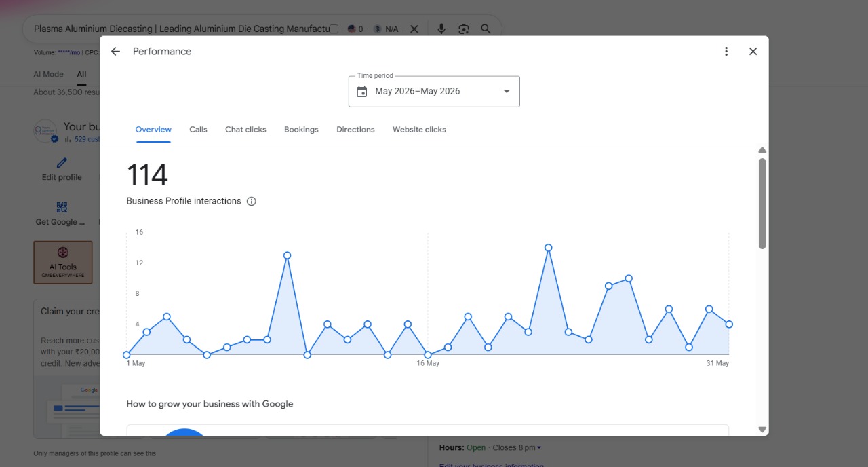The image size is (868, 467).
Task: Expand the Time period dropdown arrow
Action: point(506,92)
